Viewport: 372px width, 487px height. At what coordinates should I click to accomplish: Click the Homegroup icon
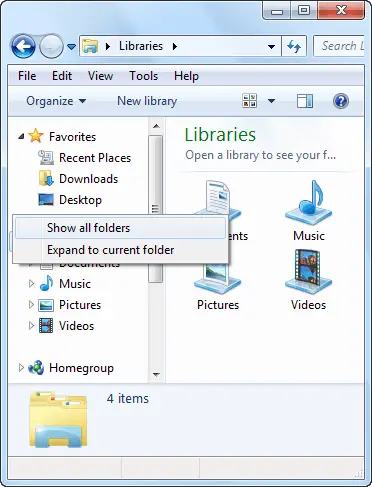tap(36, 367)
